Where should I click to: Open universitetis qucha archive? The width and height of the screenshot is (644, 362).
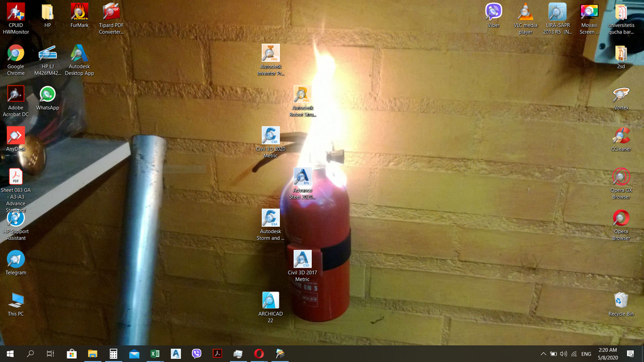[621, 18]
